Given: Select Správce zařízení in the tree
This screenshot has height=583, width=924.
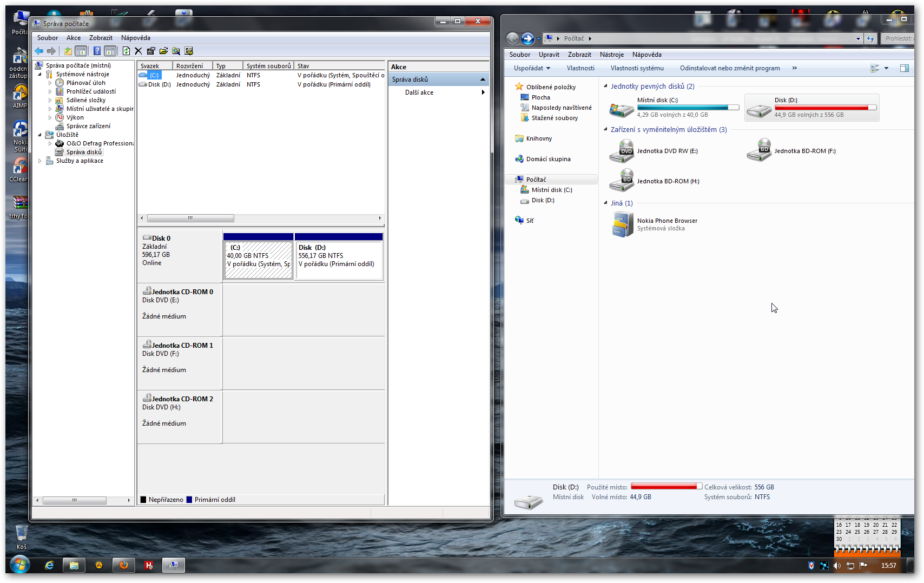Looking at the screenshot, I should click(x=88, y=126).
